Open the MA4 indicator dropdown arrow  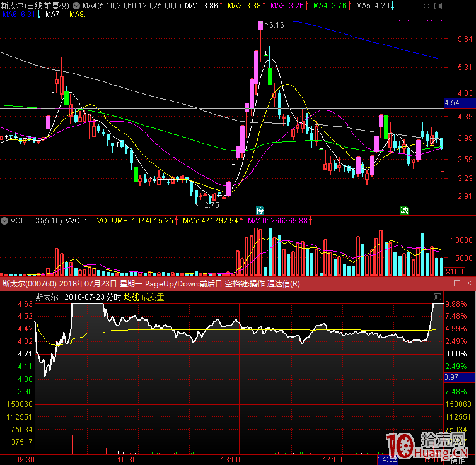tap(76, 6)
